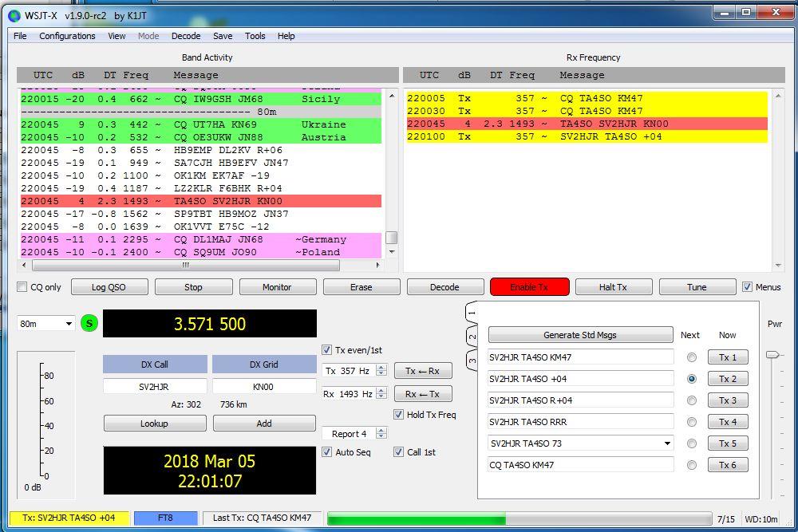Open the Configurations menu
The height and width of the screenshot is (532, 798).
67,36
